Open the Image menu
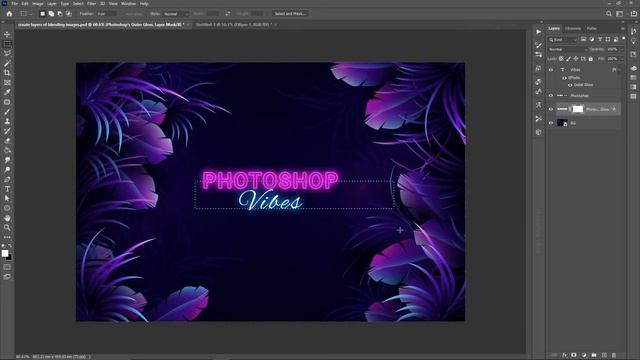This screenshot has height=360, width=640. (x=38, y=4)
